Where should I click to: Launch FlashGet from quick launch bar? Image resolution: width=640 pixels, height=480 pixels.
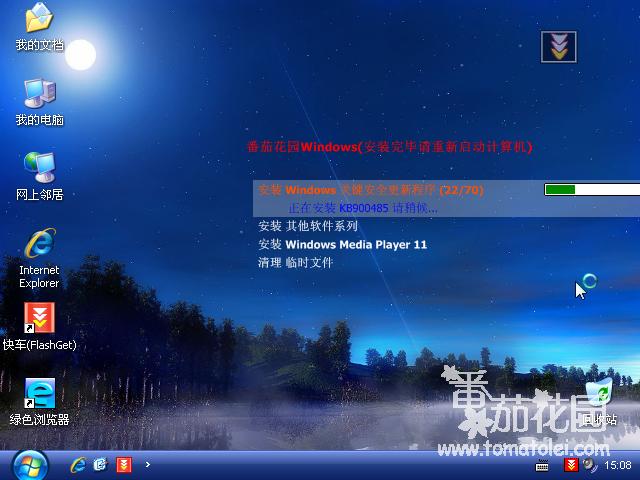pyautogui.click(x=123, y=465)
